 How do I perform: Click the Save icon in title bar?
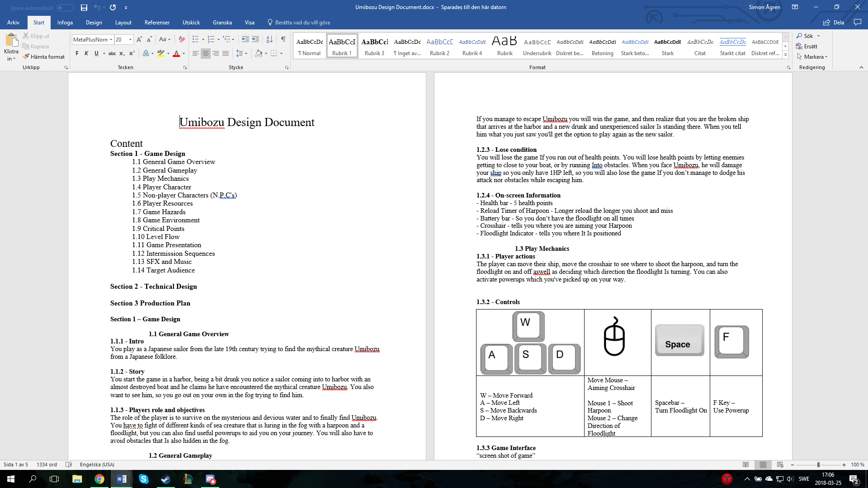tap(84, 7)
